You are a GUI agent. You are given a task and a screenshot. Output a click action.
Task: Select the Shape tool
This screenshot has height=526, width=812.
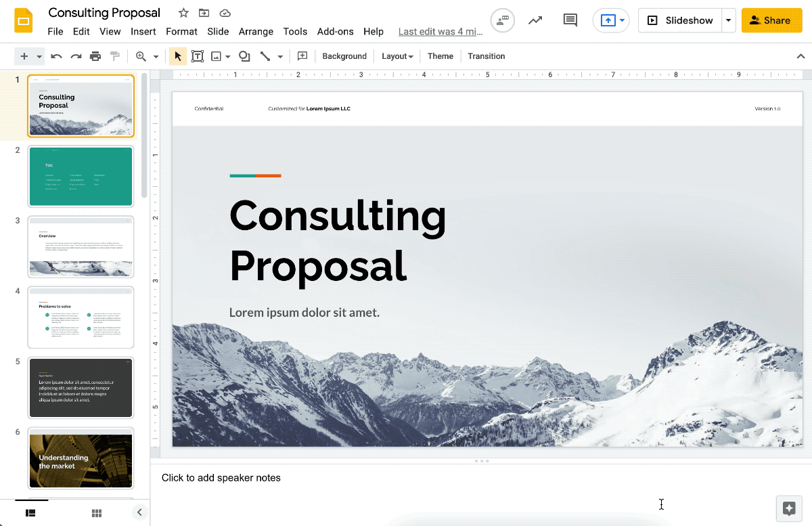(244, 56)
